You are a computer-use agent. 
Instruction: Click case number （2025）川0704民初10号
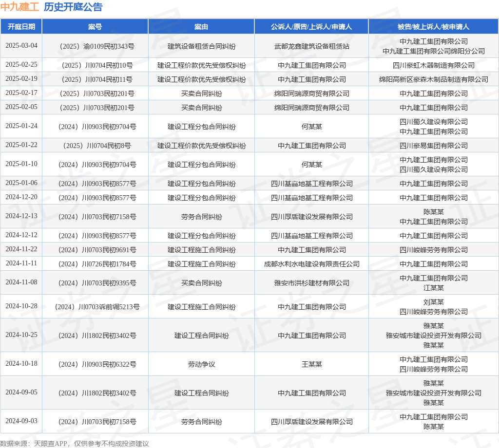pyautogui.click(x=97, y=66)
